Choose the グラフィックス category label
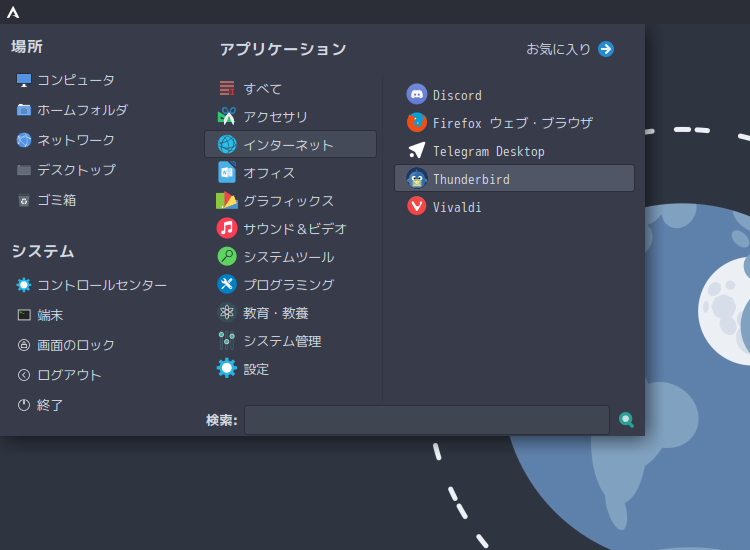This screenshot has width=750, height=550. click(288, 201)
